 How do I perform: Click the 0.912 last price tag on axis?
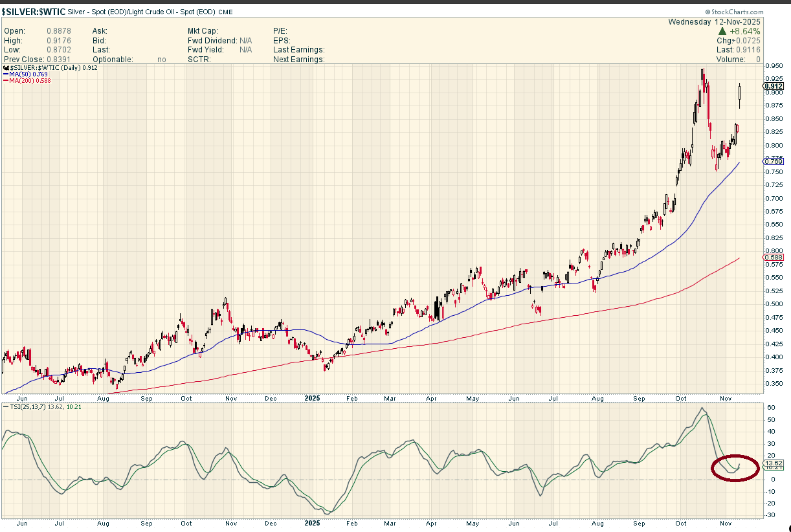774,86
